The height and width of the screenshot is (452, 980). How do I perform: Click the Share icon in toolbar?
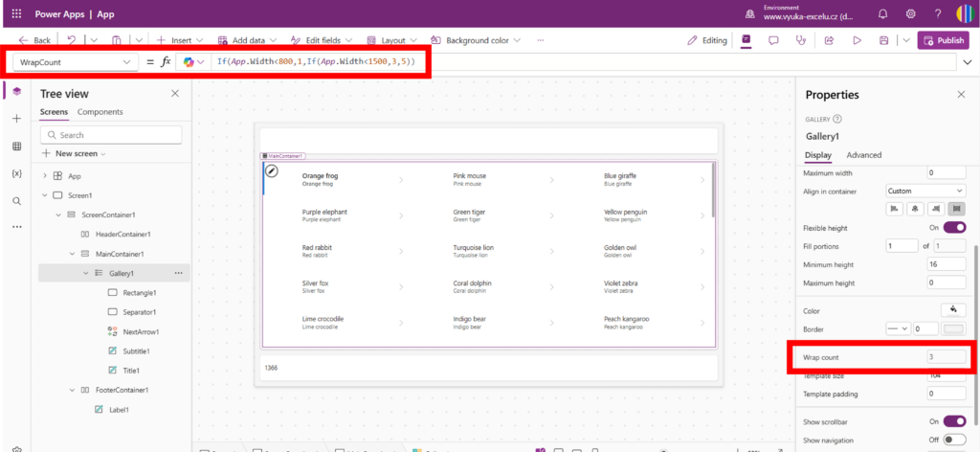(x=830, y=40)
